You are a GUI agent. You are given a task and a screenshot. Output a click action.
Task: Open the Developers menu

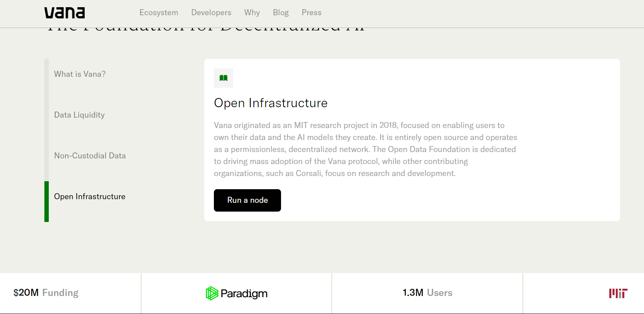click(x=211, y=12)
